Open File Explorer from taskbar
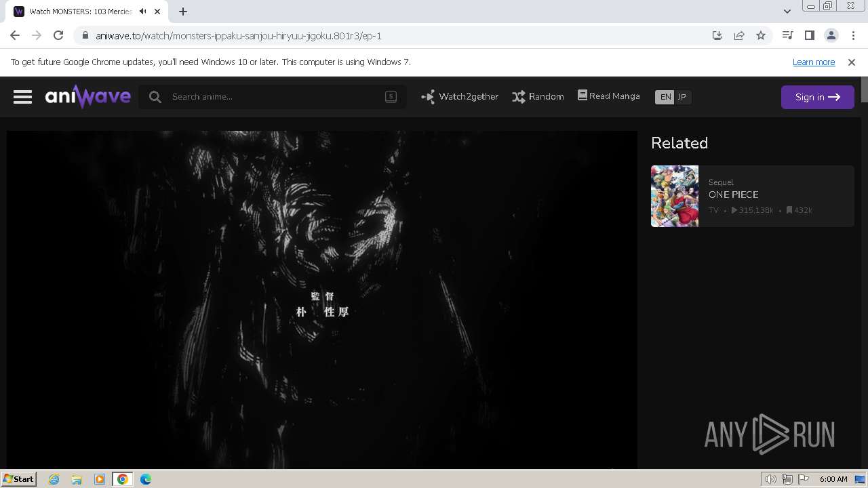 point(77,479)
